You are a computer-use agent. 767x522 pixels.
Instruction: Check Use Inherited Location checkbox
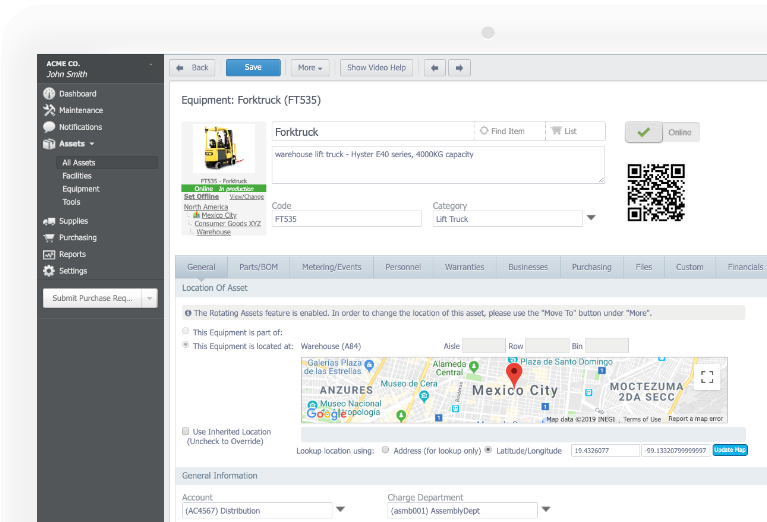pyautogui.click(x=185, y=431)
